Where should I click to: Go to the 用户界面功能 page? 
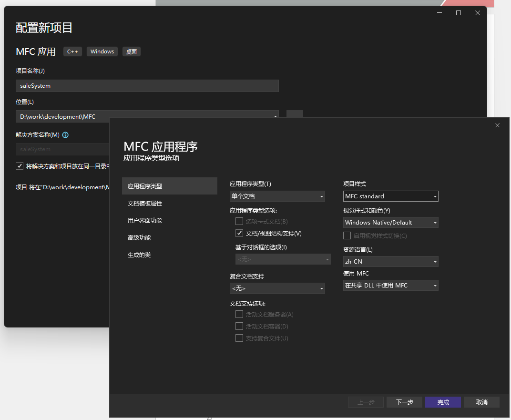coord(145,221)
